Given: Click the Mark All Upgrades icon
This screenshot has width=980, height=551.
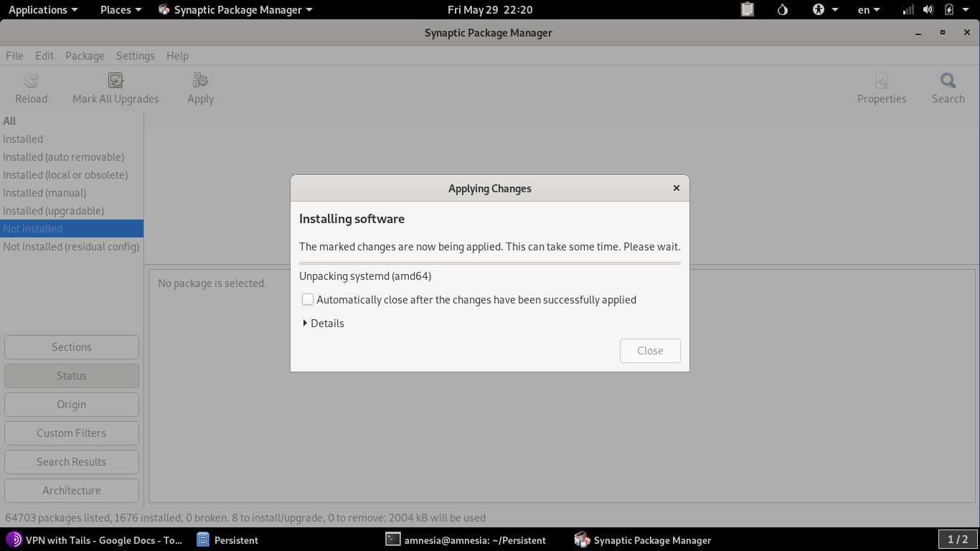Looking at the screenshot, I should (x=116, y=80).
